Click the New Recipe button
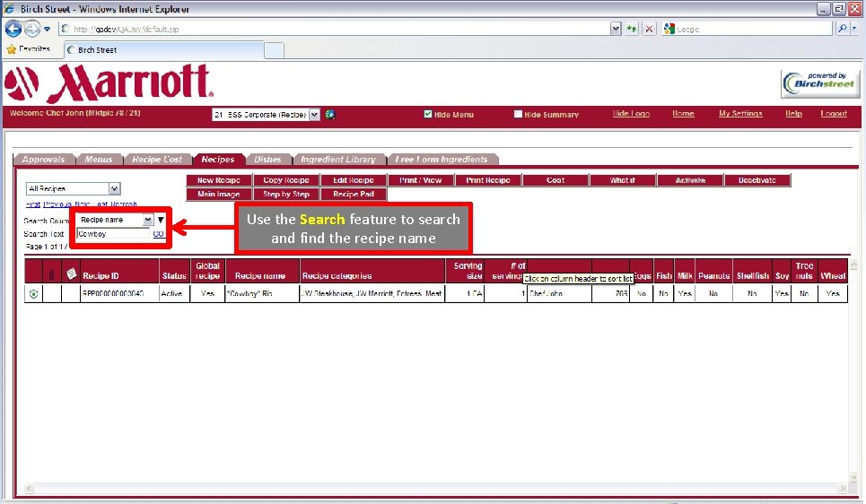Screen dimensions: 866x504 [x=219, y=180]
